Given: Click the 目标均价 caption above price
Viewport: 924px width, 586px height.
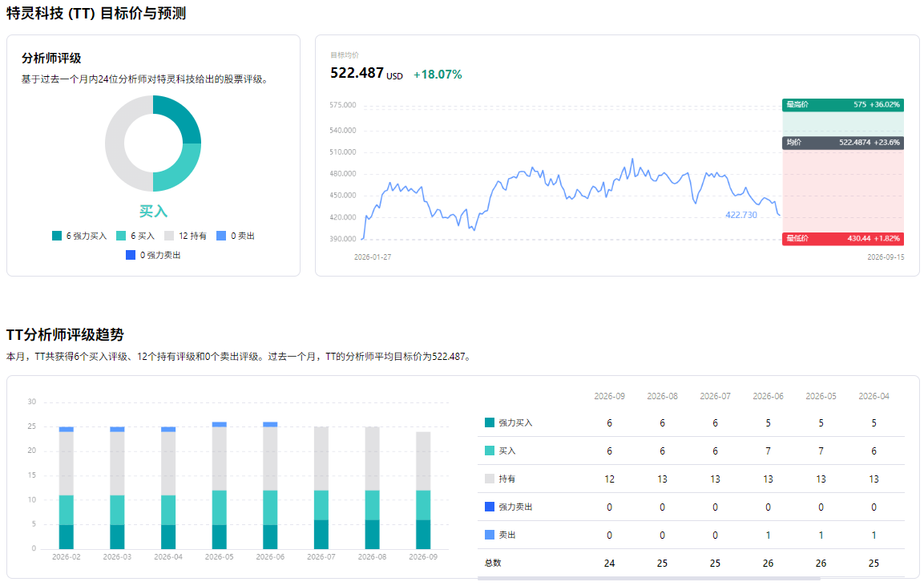Looking at the screenshot, I should tap(344, 55).
